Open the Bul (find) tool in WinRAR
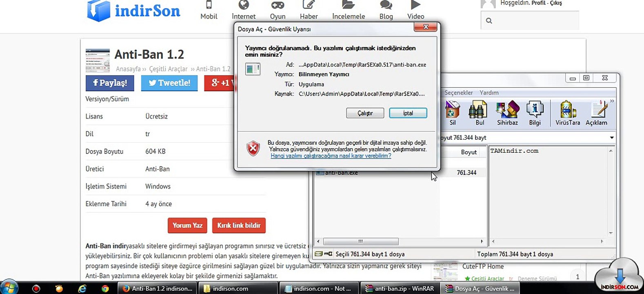This screenshot has width=644, height=294. click(479, 113)
